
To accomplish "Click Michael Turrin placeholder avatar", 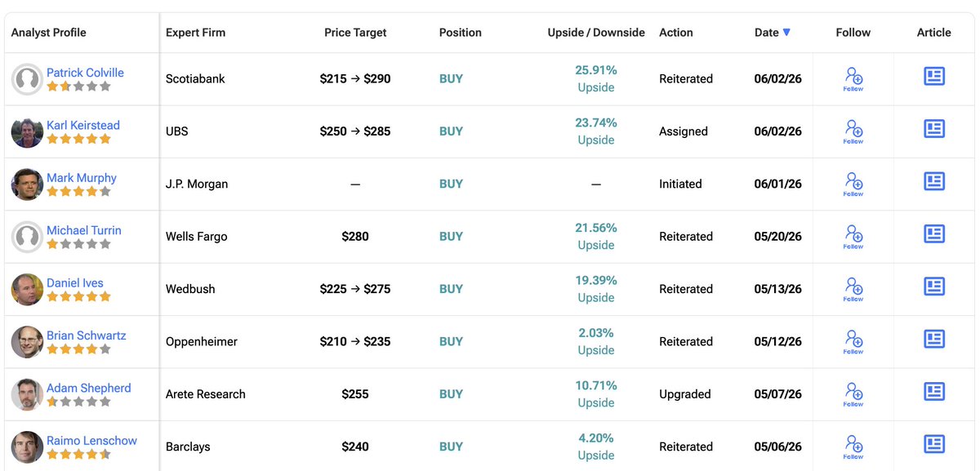I will point(27,237).
